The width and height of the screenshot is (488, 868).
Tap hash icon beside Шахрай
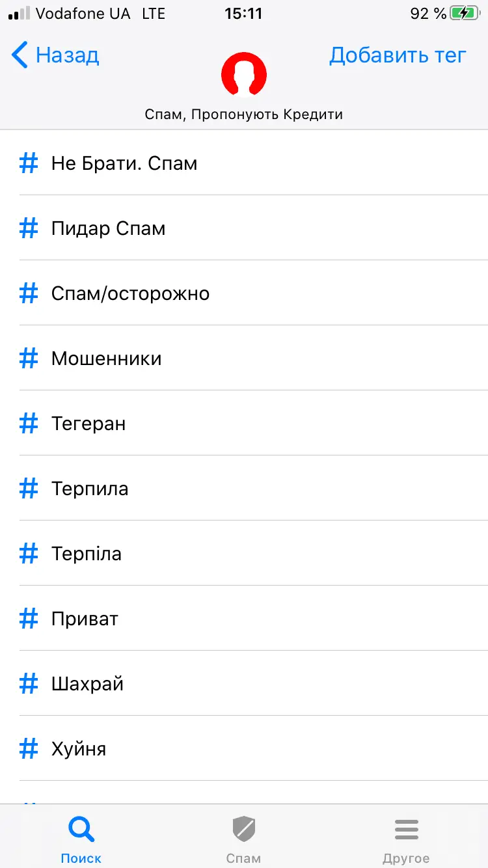pos(29,684)
